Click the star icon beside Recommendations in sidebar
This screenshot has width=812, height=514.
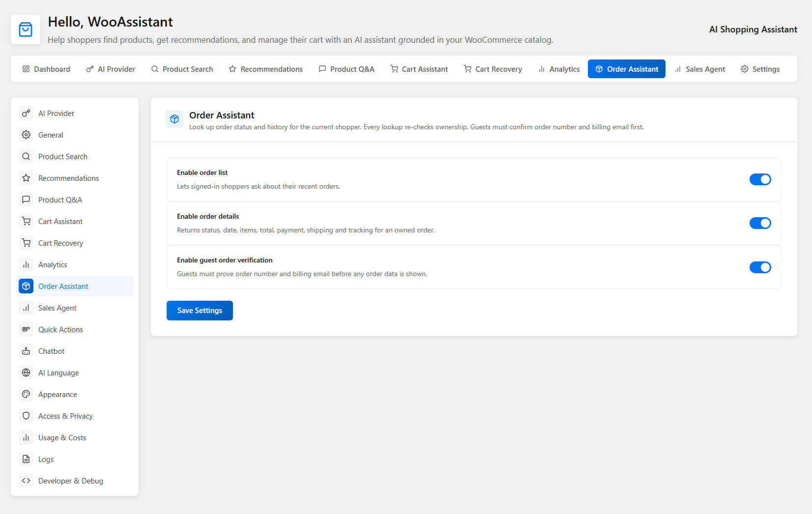[x=26, y=178]
